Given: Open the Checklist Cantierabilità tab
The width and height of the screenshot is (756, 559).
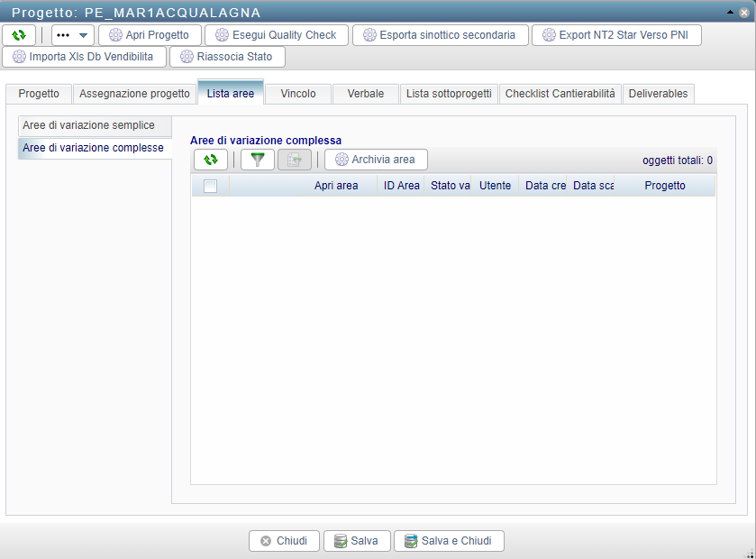Looking at the screenshot, I should [x=560, y=94].
